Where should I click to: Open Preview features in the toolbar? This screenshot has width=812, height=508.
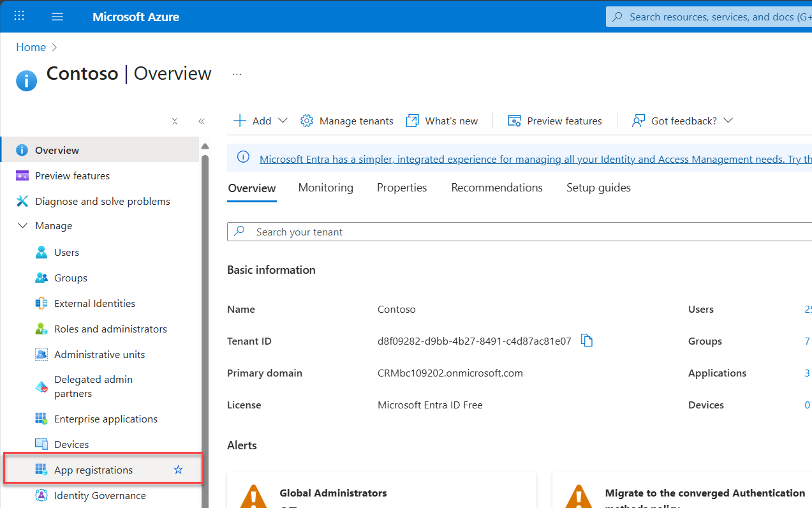(555, 121)
